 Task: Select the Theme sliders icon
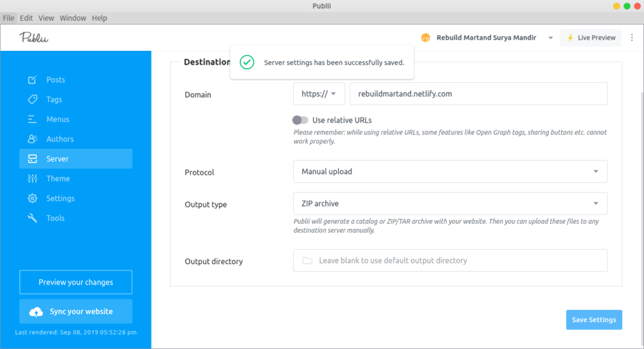(x=32, y=179)
